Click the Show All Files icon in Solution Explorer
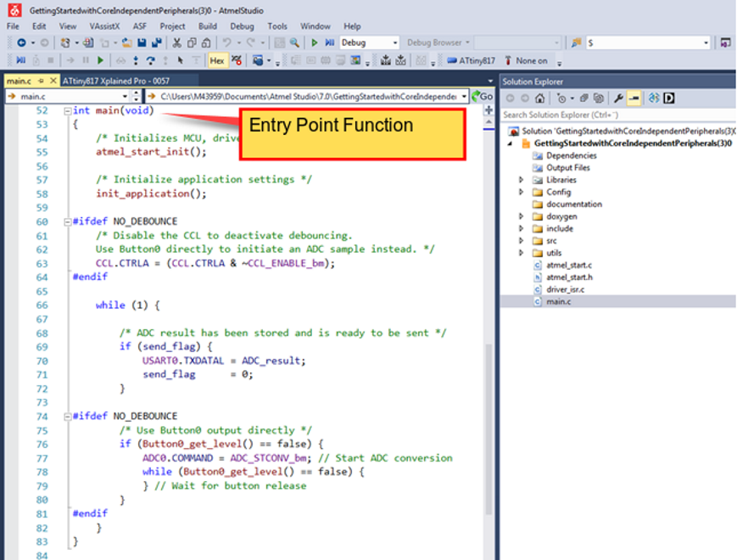 [x=599, y=98]
